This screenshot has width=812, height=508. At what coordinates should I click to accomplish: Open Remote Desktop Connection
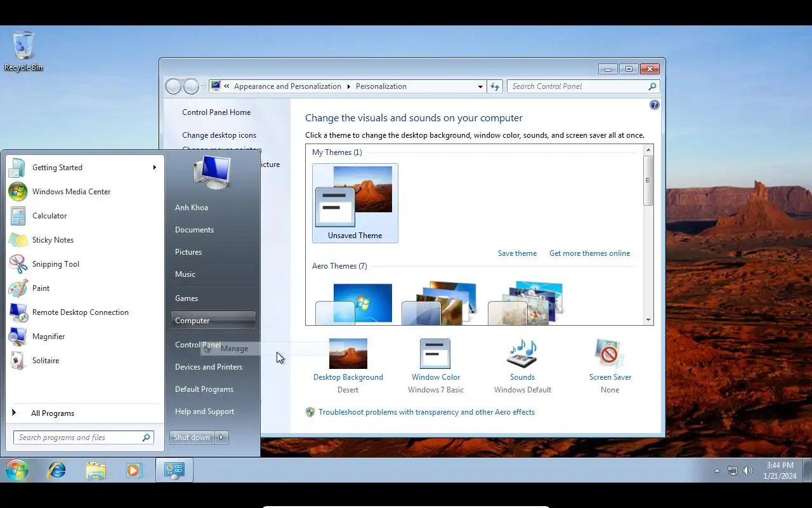[x=18, y=312]
